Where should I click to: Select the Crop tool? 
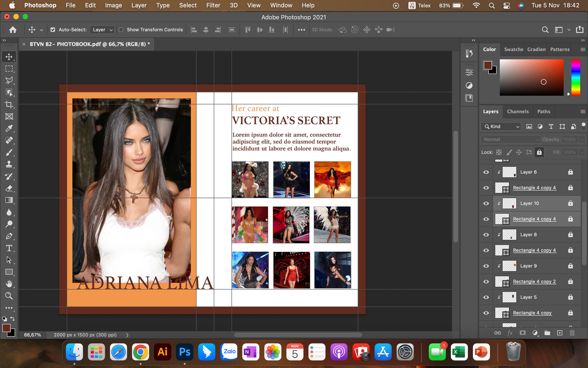click(x=9, y=104)
